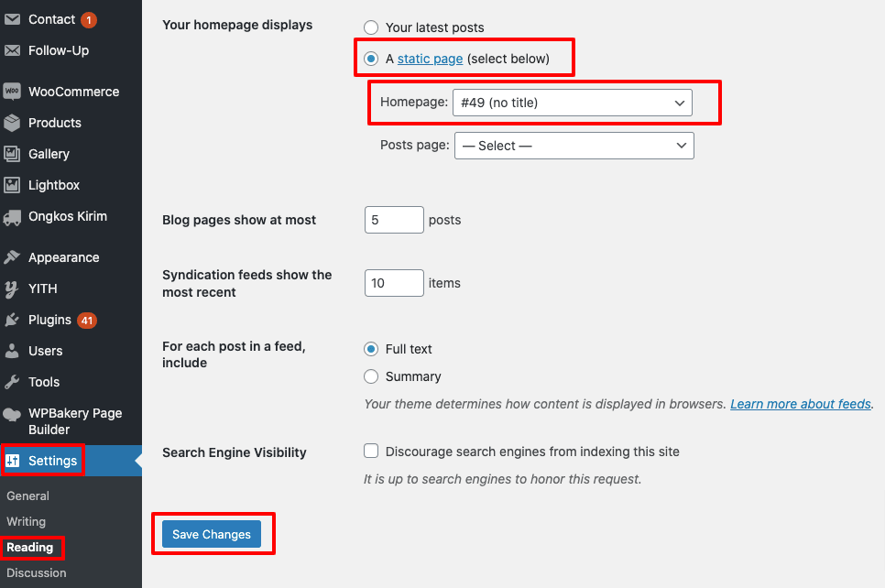Image resolution: width=885 pixels, height=588 pixels.
Task: Open the Posts page dropdown
Action: 574,146
